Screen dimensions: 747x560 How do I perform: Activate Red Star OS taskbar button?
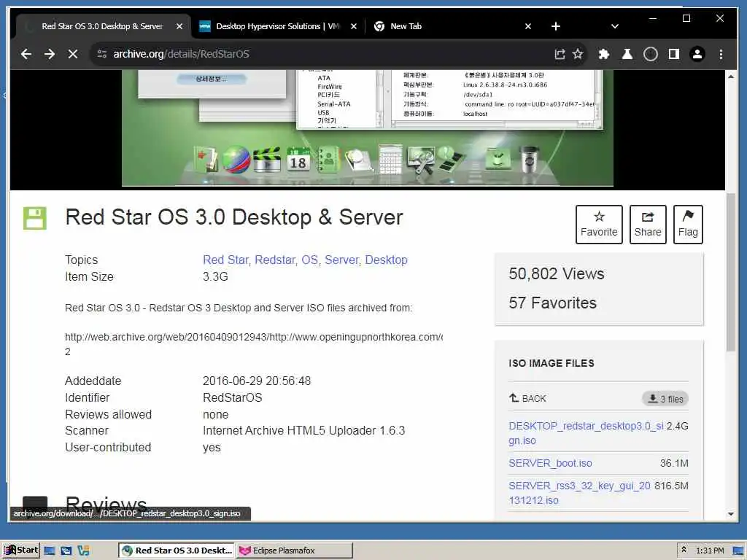[177, 551]
